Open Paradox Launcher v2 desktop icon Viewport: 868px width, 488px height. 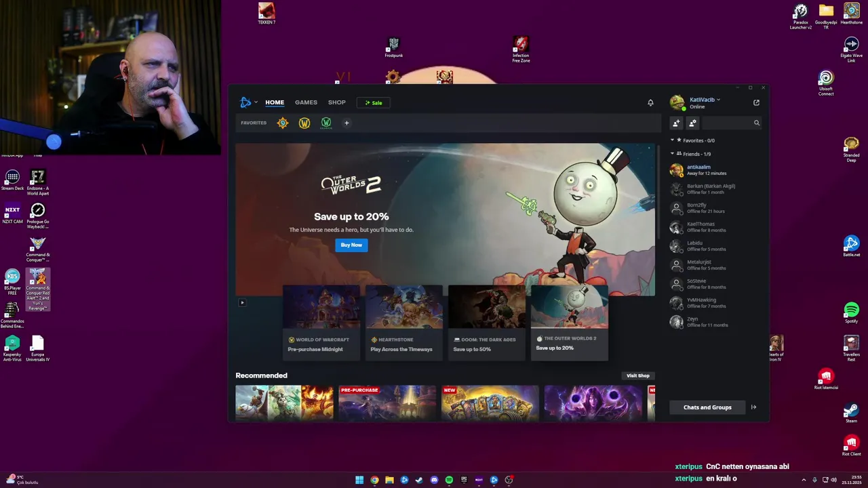pyautogui.click(x=801, y=16)
